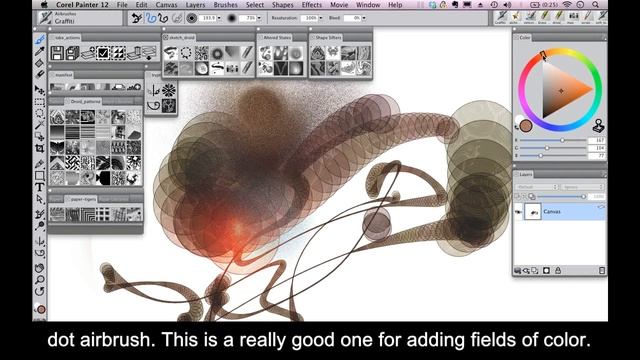Open the File menu
This screenshot has height=360, width=640.
[122, 5]
